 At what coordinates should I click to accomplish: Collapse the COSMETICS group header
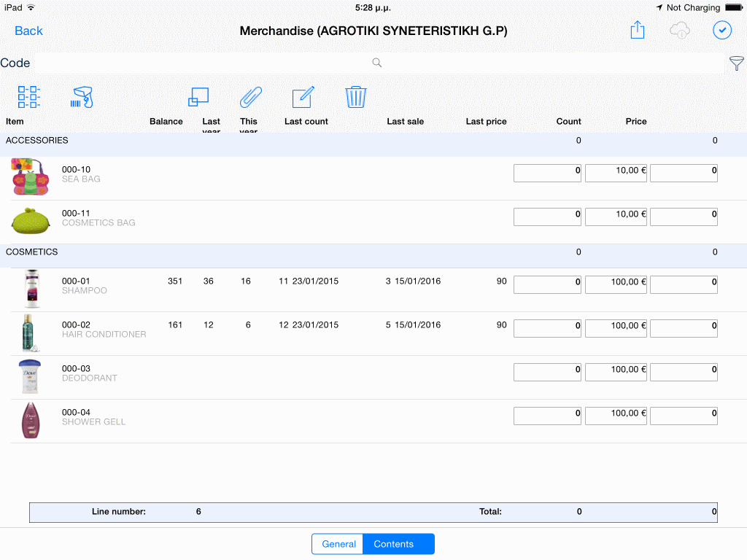(373, 256)
